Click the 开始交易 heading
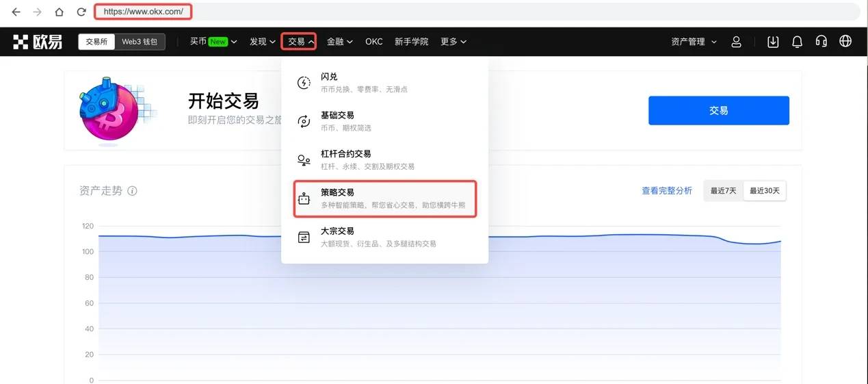This screenshot has height=384, width=868. tap(224, 101)
